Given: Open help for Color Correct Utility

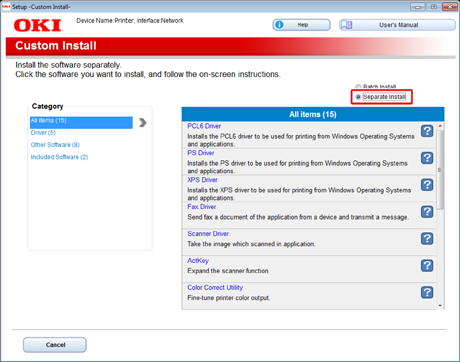Looking at the screenshot, I should point(427,293).
